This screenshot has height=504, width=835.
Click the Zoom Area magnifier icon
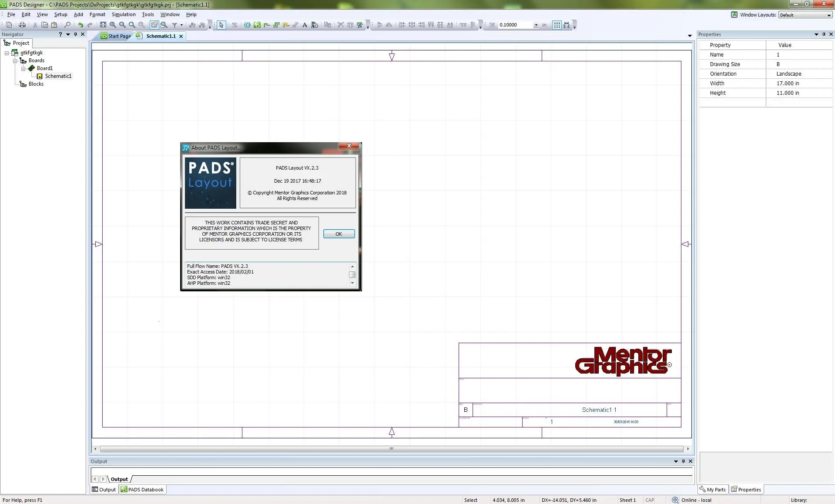[x=132, y=25]
